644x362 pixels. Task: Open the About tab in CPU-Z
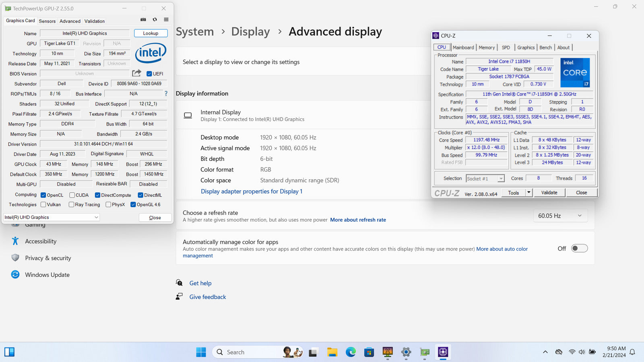[563, 47]
